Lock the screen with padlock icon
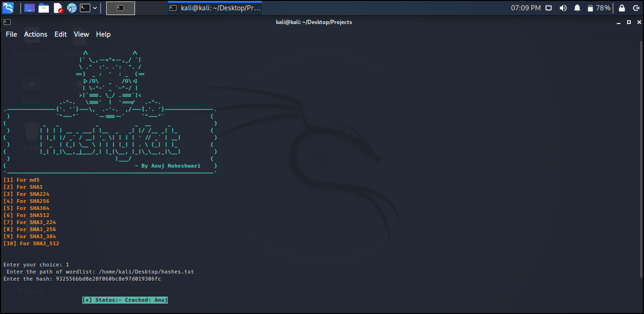Screen dimensions: 644x314 622,8
